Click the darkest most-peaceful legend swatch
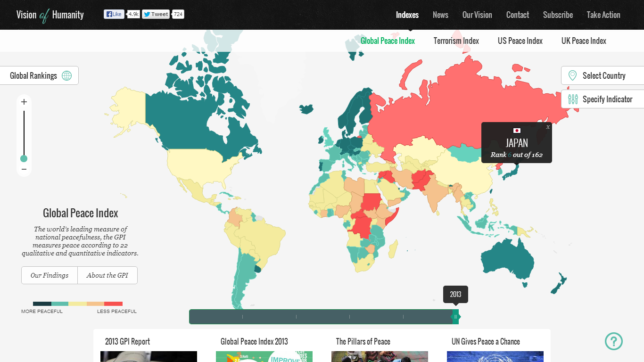This screenshot has height=362, width=644. point(42,304)
